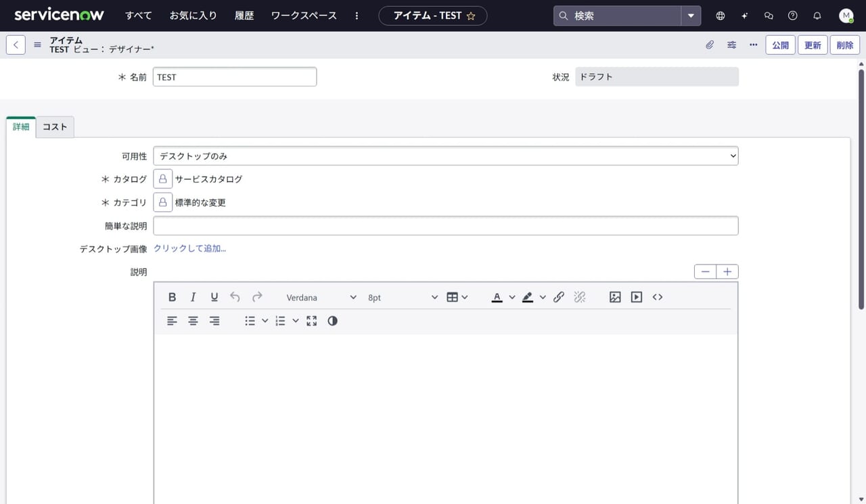Unlock the カタログ field lock button

click(x=162, y=179)
